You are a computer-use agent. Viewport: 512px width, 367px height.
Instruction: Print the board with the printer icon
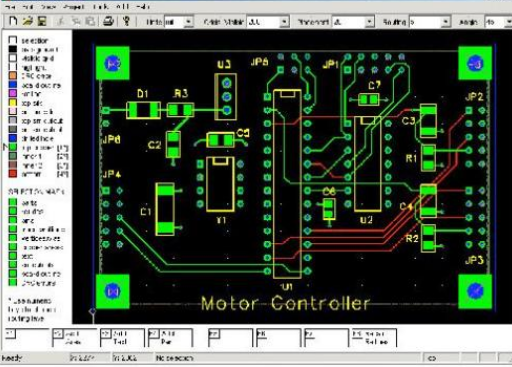(x=108, y=21)
